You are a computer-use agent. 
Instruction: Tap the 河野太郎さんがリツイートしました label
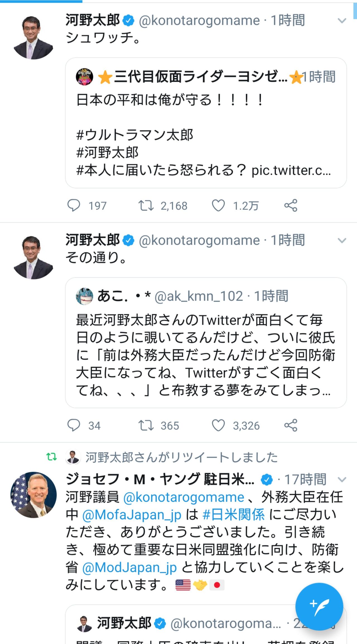coord(181,457)
